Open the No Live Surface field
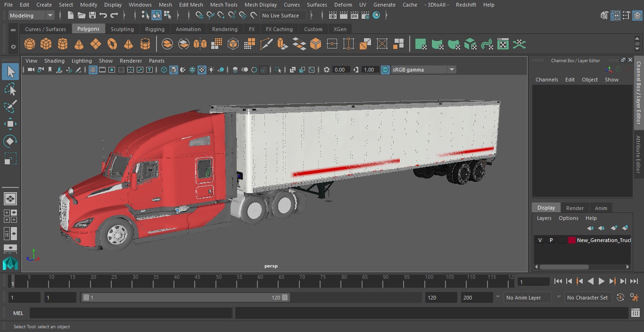Image resolution: width=644 pixels, height=332 pixels. 283,16
